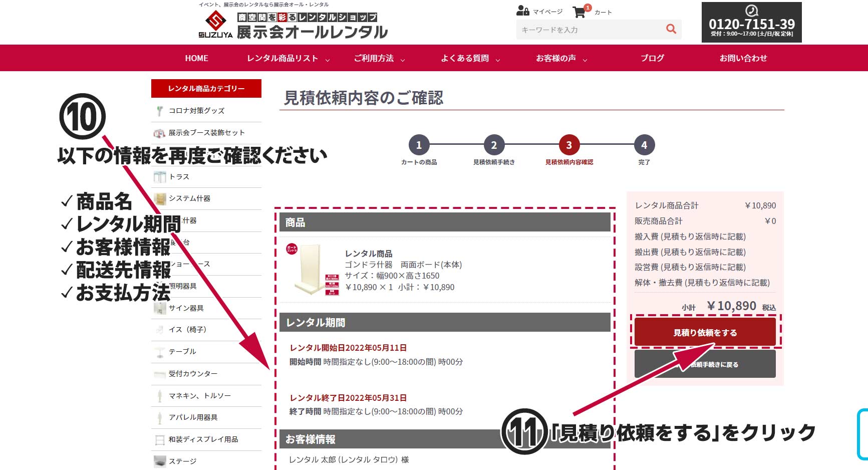
Task: Click the phone number banner 0120-7151-39
Action: pyautogui.click(x=751, y=23)
